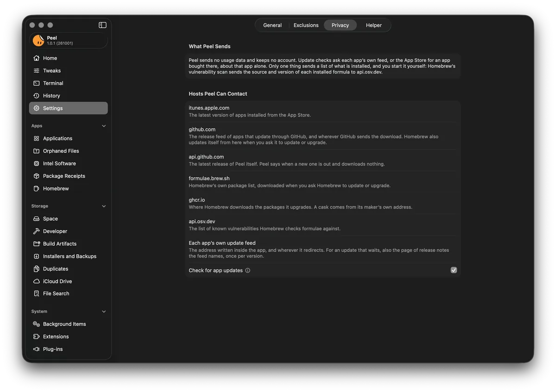This screenshot has width=556, height=392.
Task: Click the Plug-ins plug icon
Action: [x=37, y=349]
